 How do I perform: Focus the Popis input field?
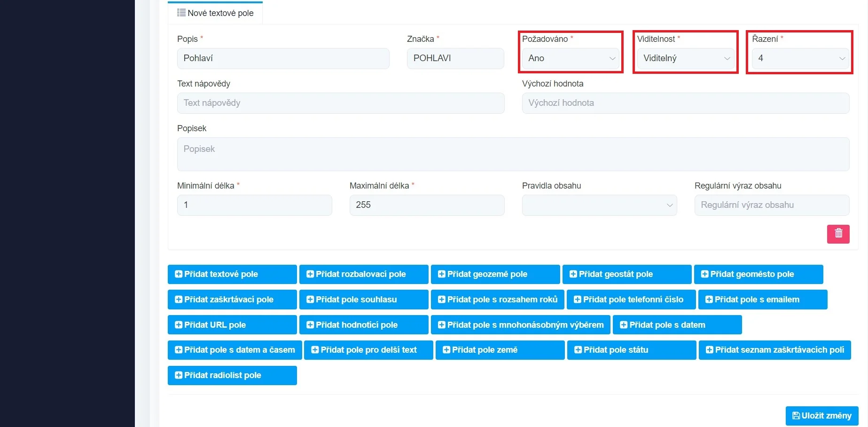tap(283, 58)
